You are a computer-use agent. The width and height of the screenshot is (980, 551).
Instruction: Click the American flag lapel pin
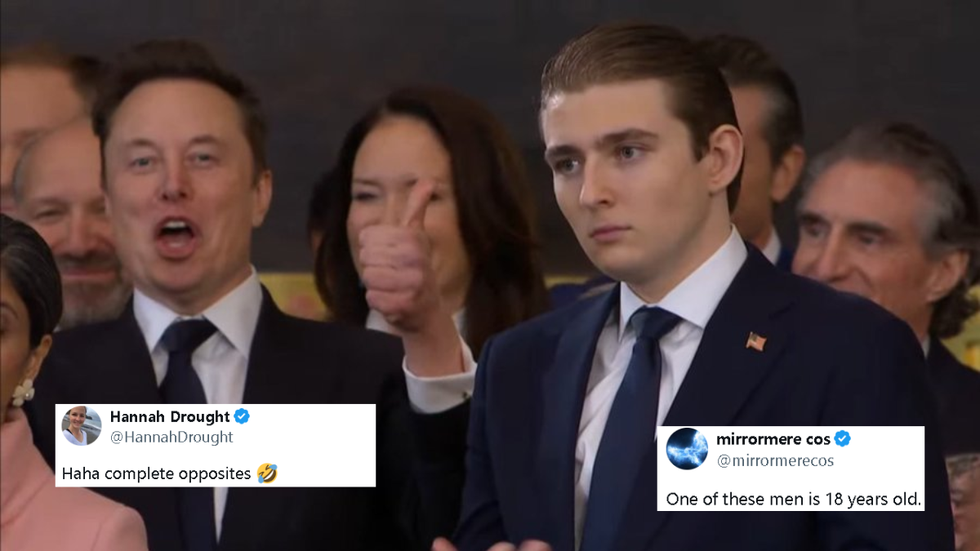point(755,341)
